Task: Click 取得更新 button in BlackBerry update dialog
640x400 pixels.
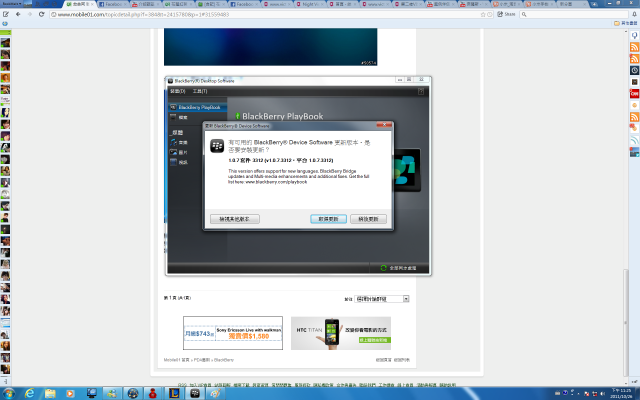Action: 328,219
